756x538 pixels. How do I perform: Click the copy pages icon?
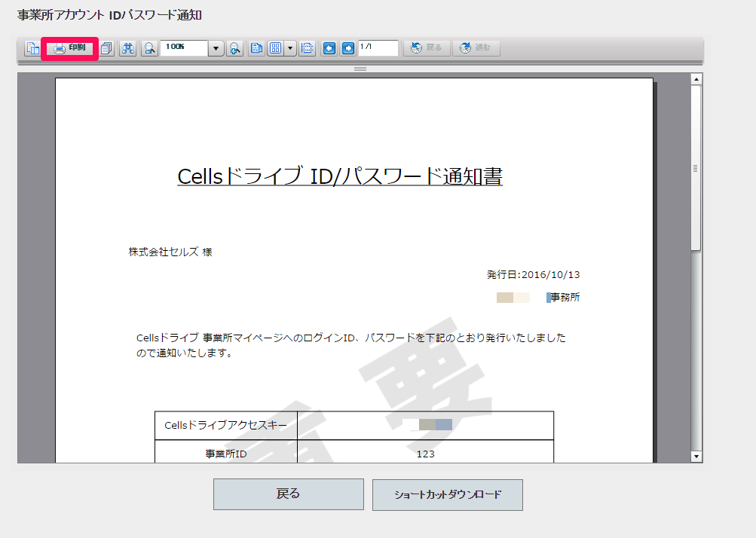point(106,48)
